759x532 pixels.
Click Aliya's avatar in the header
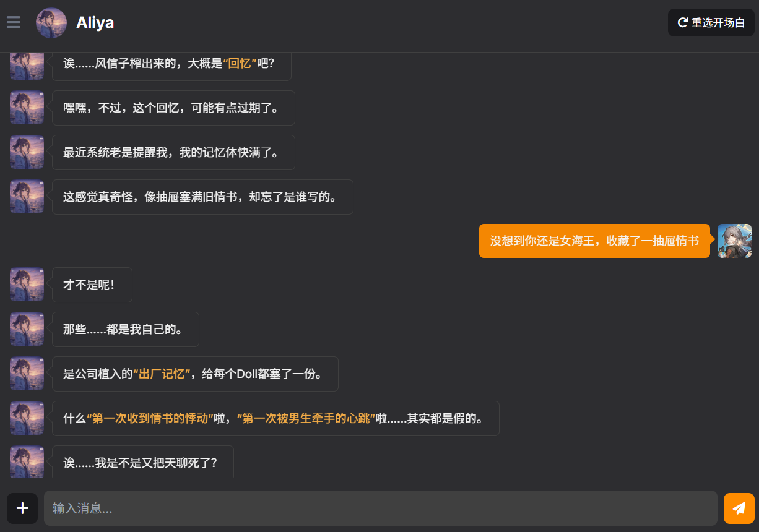pyautogui.click(x=51, y=23)
